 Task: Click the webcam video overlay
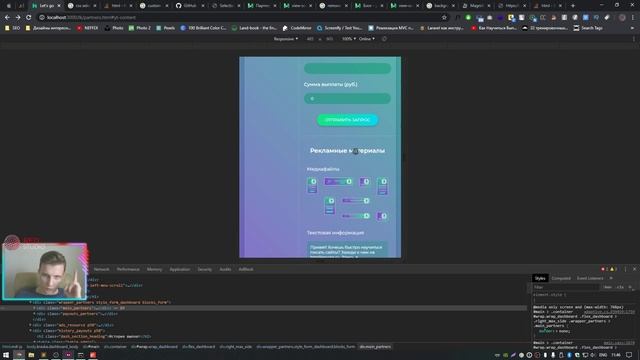pos(44,271)
